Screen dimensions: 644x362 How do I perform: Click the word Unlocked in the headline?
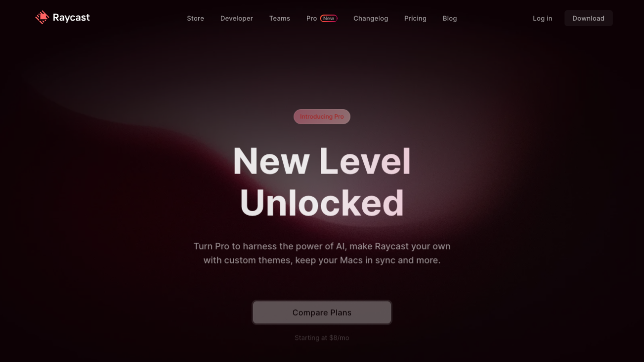pos(322,203)
